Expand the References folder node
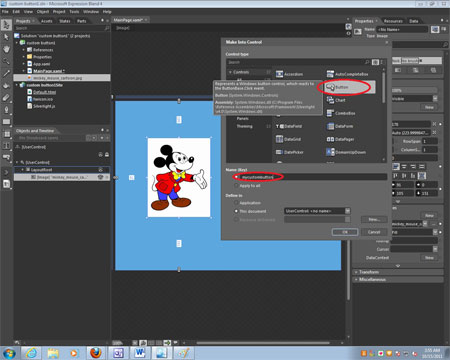Image resolution: width=450 pixels, height=360 pixels. point(24,50)
